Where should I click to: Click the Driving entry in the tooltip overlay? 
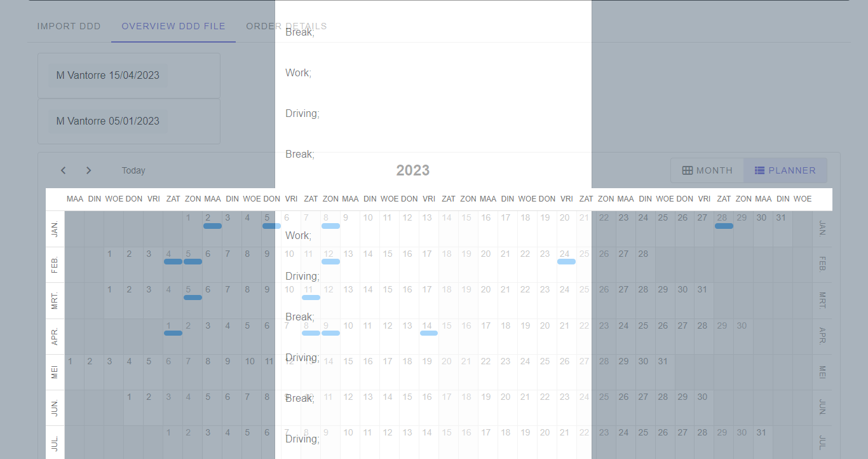pos(302,113)
